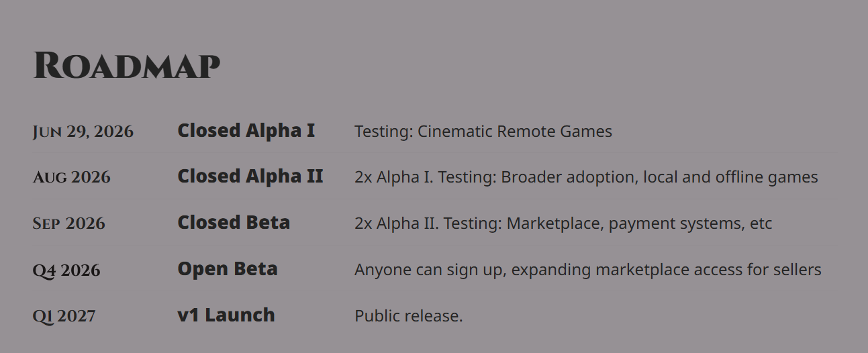Select the Q4 2026 date label

coord(66,270)
